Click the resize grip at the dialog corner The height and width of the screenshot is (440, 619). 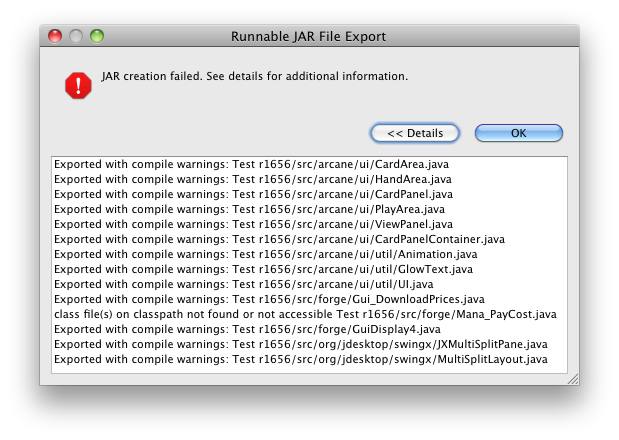573,379
